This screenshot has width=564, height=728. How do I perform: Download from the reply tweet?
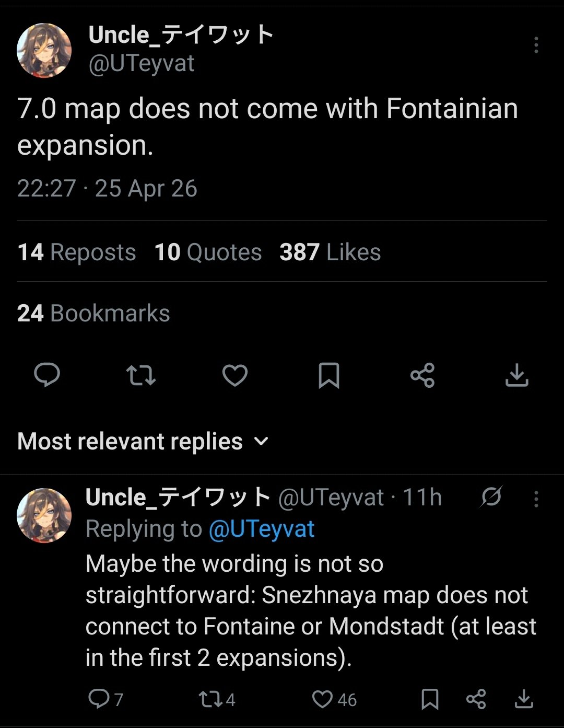click(523, 699)
